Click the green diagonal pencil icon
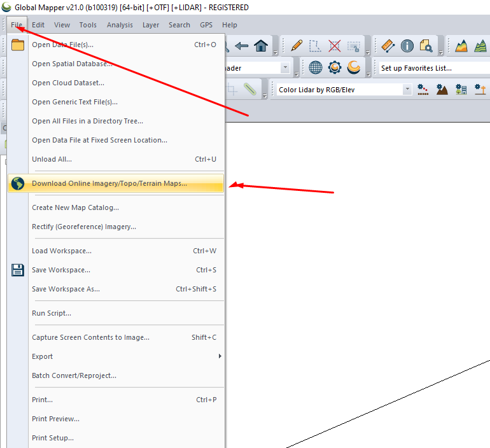Image resolution: width=490 pixels, height=448 pixels. coord(250,89)
